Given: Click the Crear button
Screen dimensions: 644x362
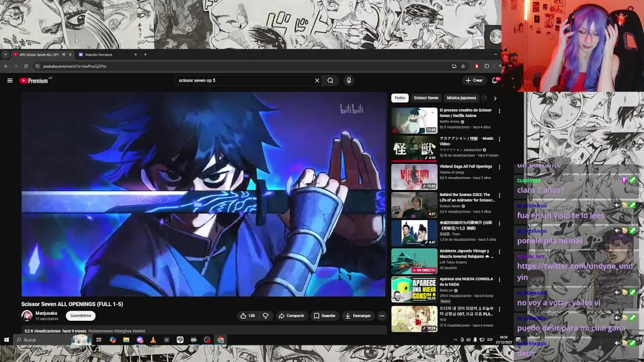Looking at the screenshot, I should coord(474,80).
